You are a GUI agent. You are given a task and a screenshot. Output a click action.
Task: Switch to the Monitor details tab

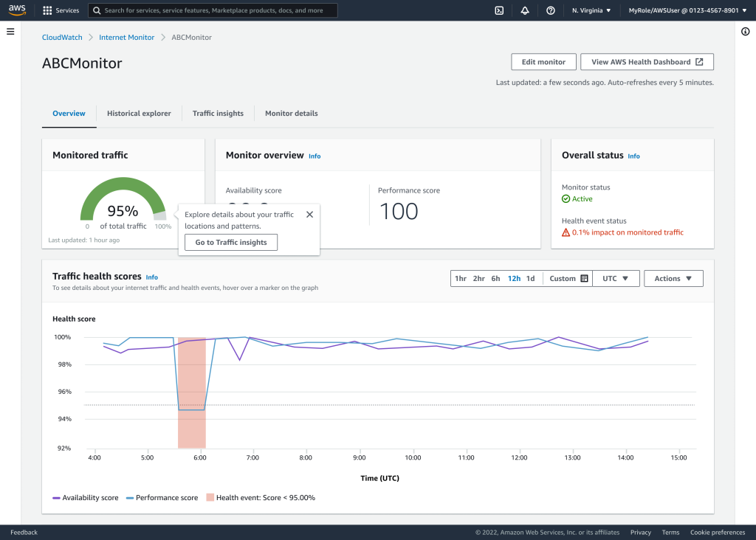[292, 114]
